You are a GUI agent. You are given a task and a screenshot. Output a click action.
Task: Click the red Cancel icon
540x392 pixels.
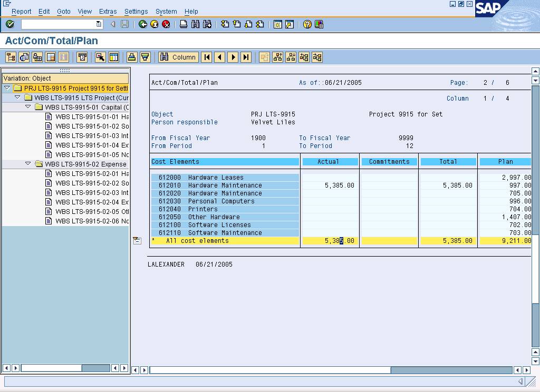tap(166, 24)
